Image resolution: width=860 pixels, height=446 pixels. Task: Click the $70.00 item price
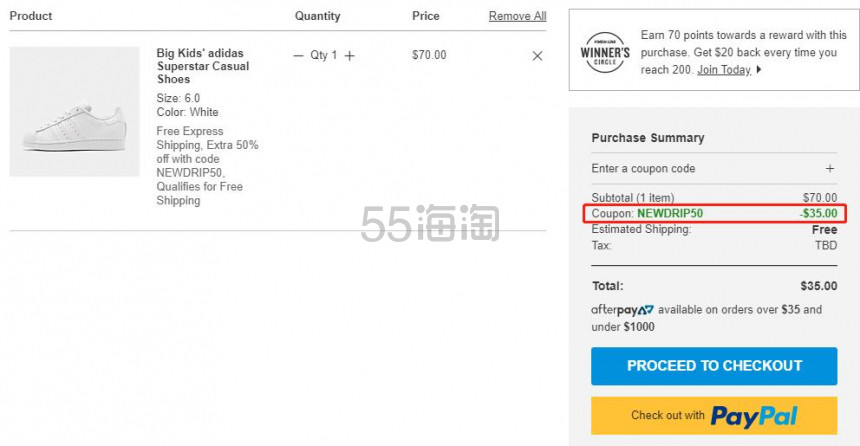[429, 55]
